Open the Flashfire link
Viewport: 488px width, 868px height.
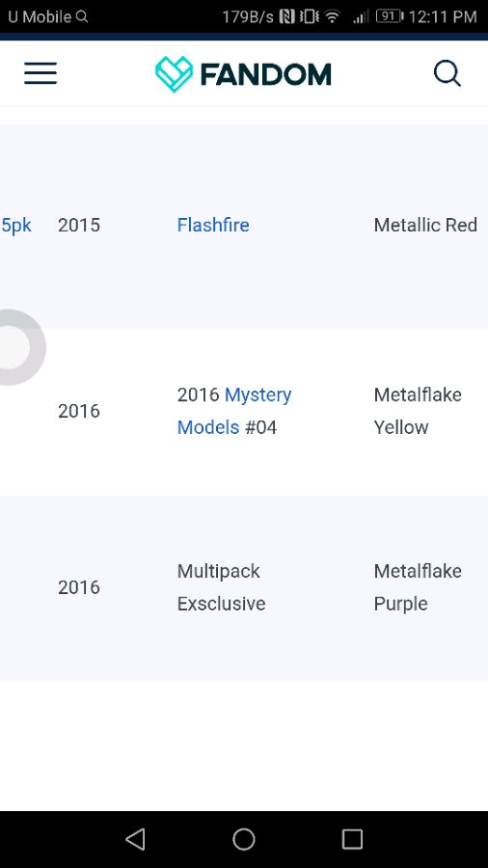(213, 226)
